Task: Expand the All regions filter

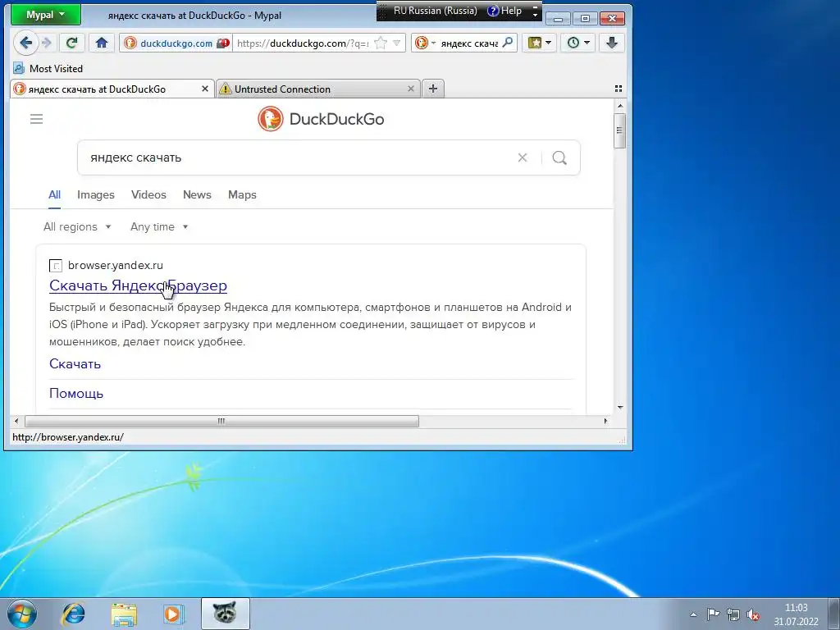Action: coord(77,226)
